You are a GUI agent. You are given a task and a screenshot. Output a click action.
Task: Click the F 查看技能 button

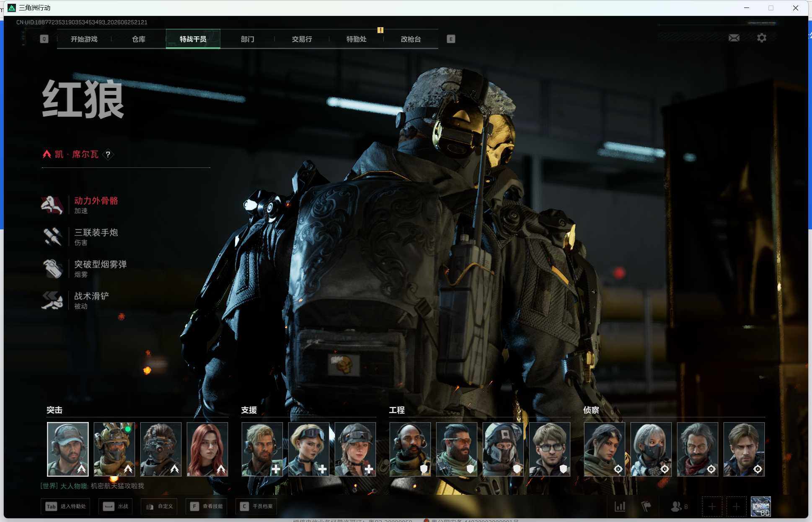207,507
